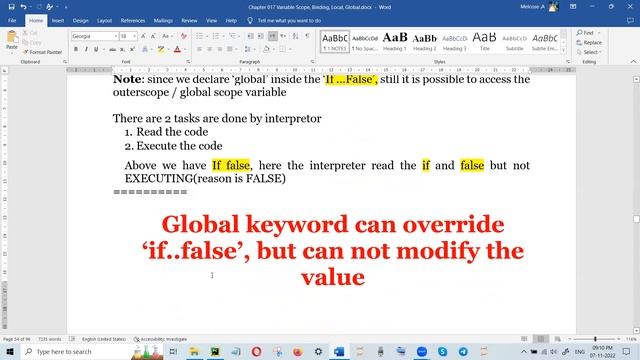
Task: Toggle Bold formatting
Action: point(76,49)
